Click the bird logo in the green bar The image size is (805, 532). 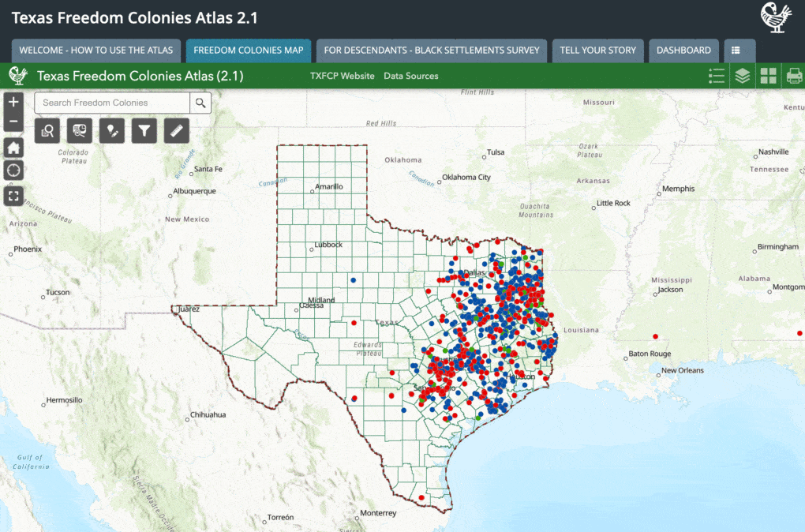(x=18, y=76)
